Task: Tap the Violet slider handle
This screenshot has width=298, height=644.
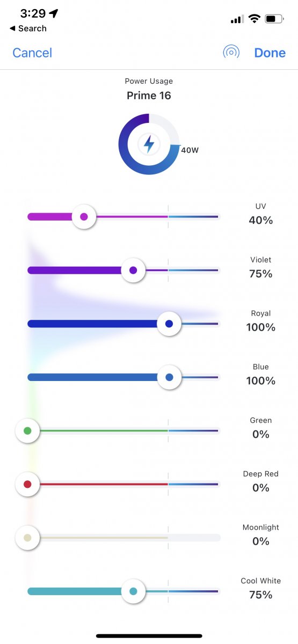Action: [133, 270]
